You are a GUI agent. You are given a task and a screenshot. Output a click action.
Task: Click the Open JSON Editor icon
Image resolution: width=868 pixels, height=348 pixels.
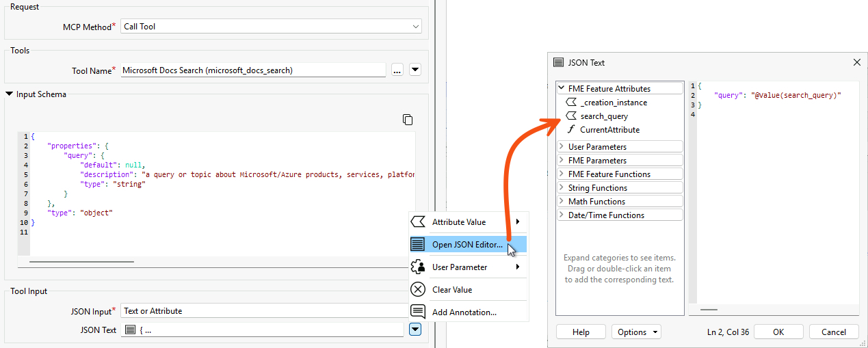pos(418,245)
